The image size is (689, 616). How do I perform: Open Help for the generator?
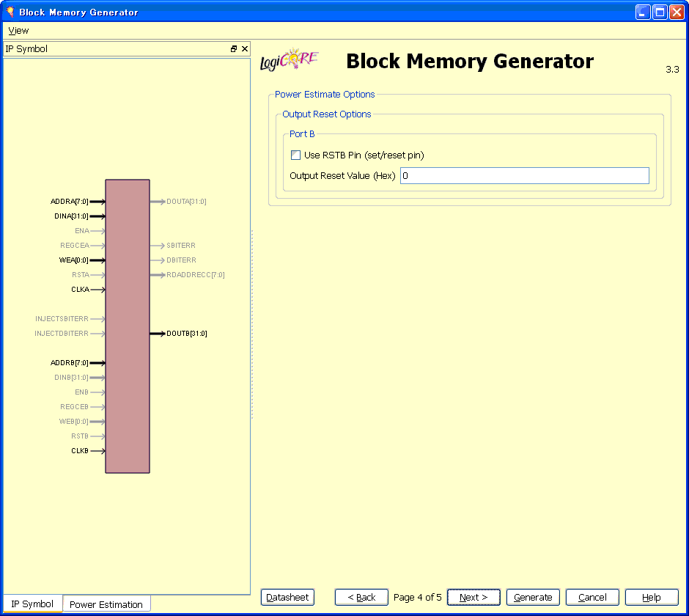coord(652,597)
